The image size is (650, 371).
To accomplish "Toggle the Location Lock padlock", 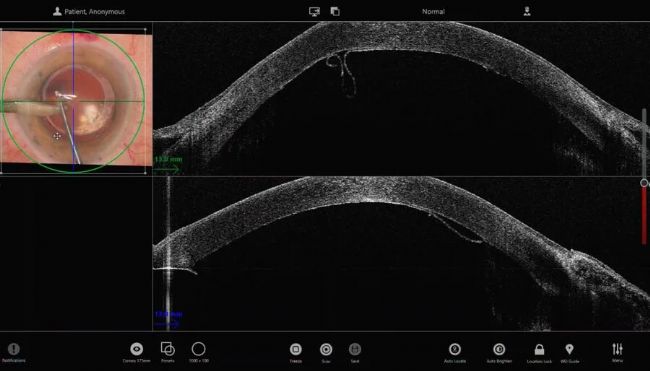I will (539, 349).
